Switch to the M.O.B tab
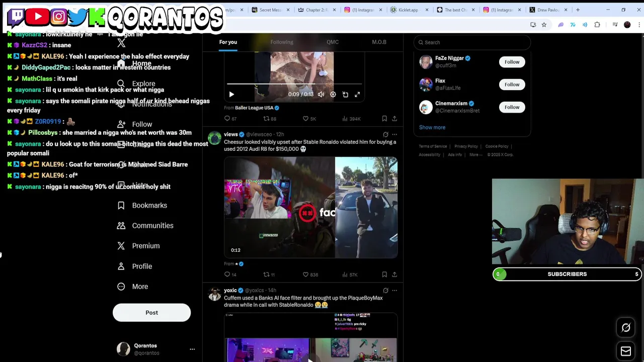Screen dimensions: 644x362 pyautogui.click(x=379, y=42)
